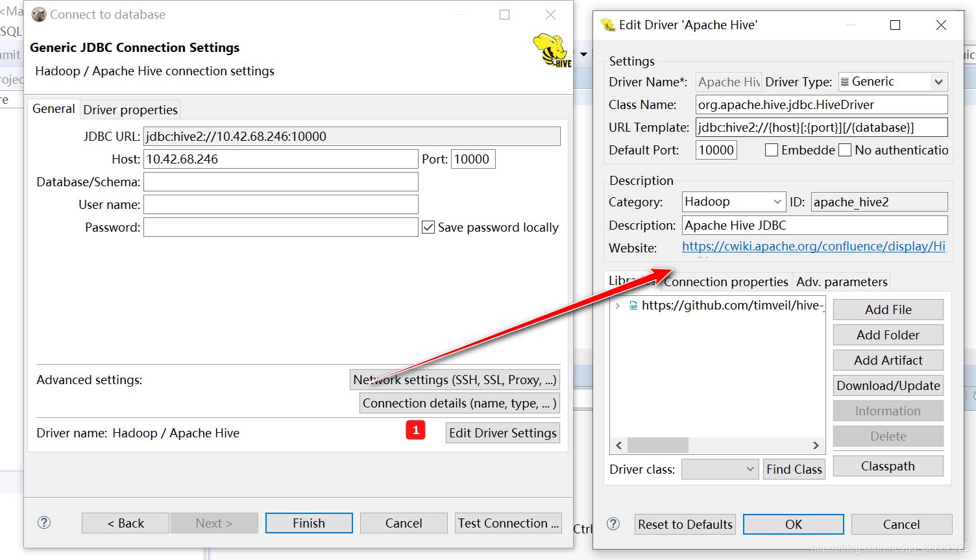The image size is (976, 560).
Task: Open the Driver Type dropdown
Action: [938, 82]
